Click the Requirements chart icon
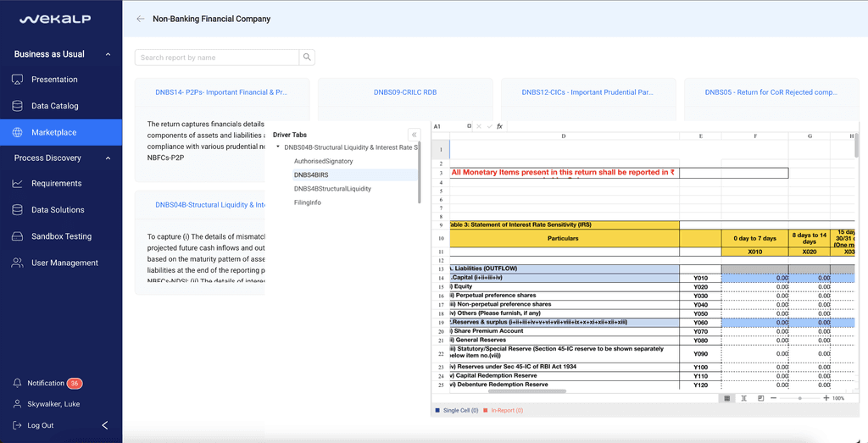The image size is (868, 443). point(17,184)
